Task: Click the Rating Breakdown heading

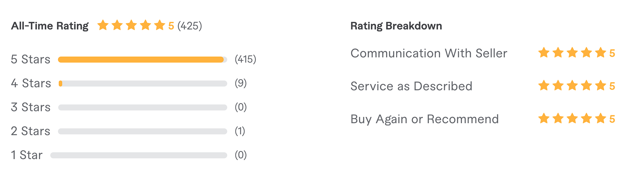Action: pyautogui.click(x=396, y=26)
